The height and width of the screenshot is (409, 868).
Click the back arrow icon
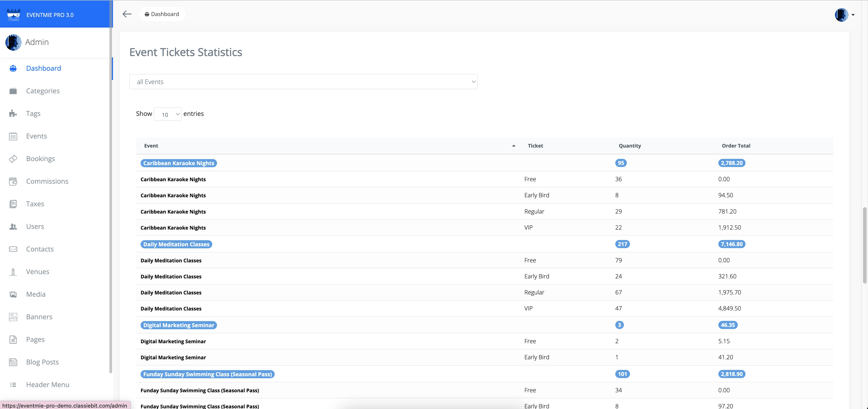click(x=127, y=14)
